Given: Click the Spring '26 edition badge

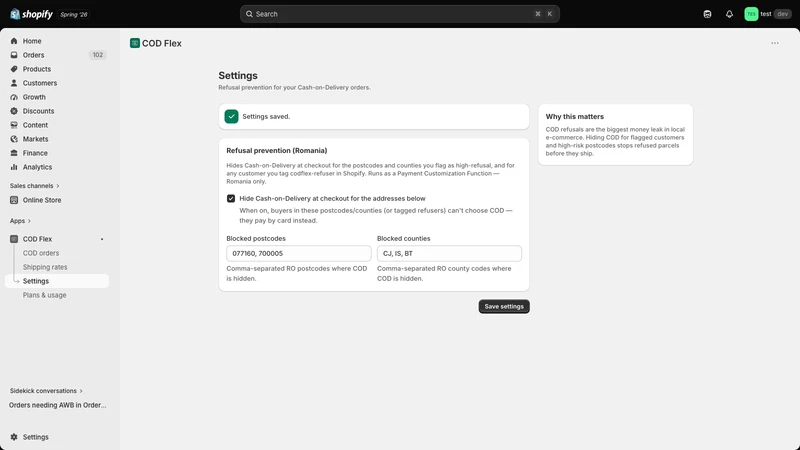Looking at the screenshot, I should 73,14.
